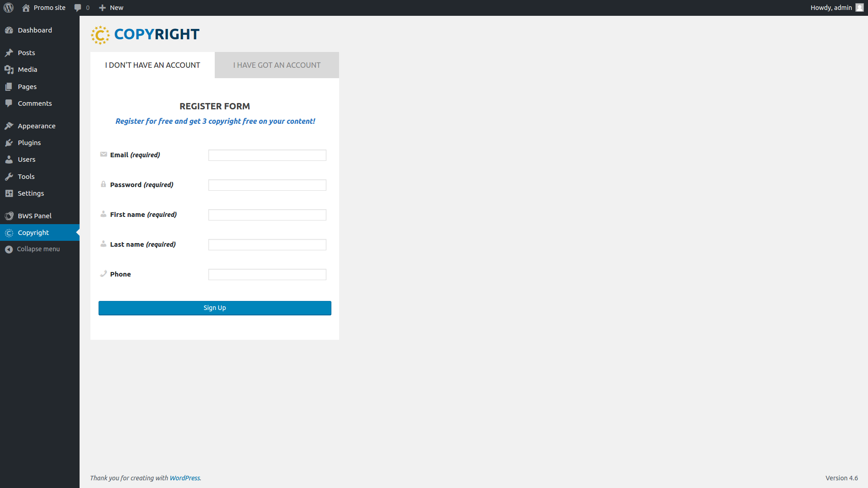Click the Copyright logo star-circle icon
Screen dimensions: 868x488
(x=100, y=35)
